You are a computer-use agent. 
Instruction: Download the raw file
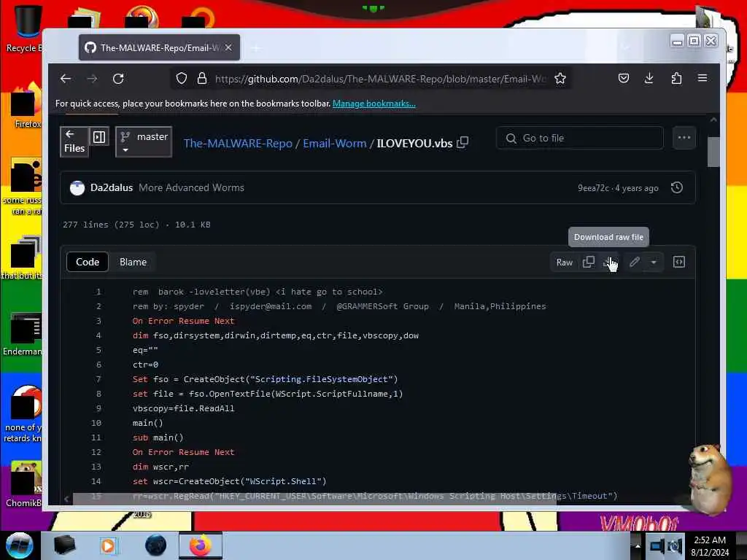[x=609, y=262]
